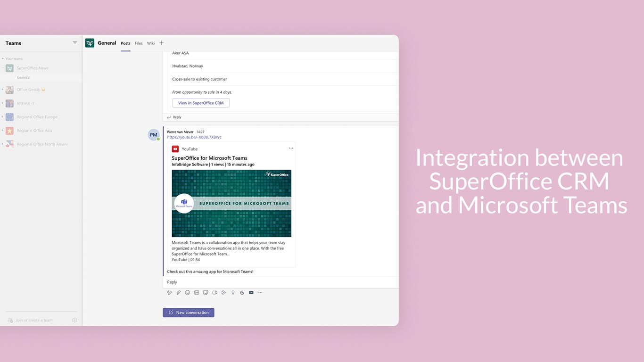Screen dimensions: 644x362
Task: Click the 'YouTube | 01:54' duration text
Action: point(186,260)
